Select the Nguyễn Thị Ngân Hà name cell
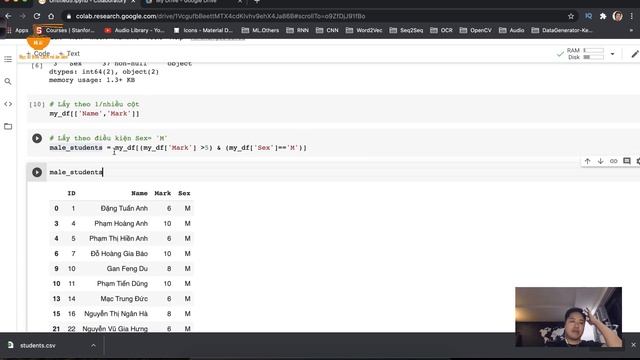This screenshot has height=360, width=640. [116, 314]
